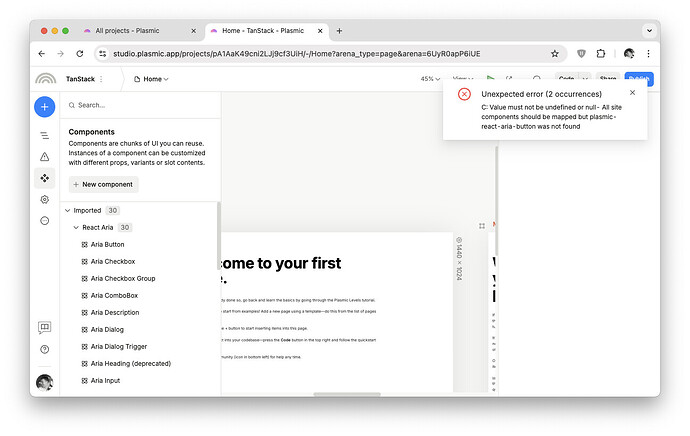Open the settings gear icon in sidebar
This screenshot has width=690, height=436.
(44, 199)
